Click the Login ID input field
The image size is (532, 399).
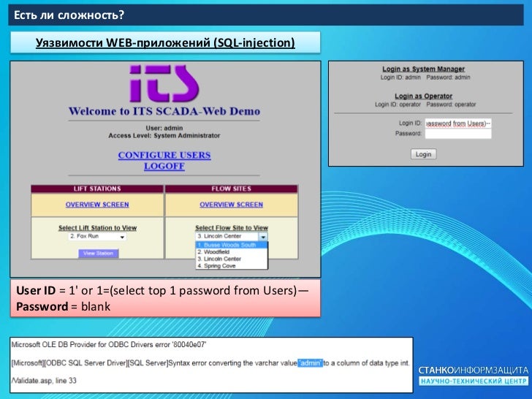[458, 123]
